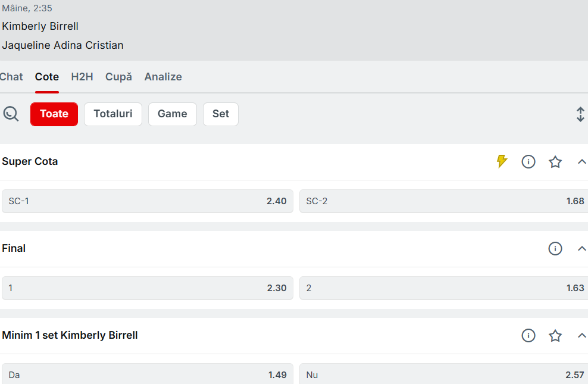Open info for Super Cota market
588x384 pixels.
[x=528, y=161]
